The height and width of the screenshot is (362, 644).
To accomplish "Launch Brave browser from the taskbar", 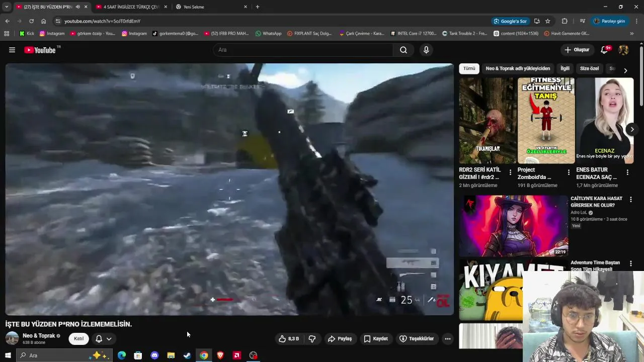I will click(220, 355).
